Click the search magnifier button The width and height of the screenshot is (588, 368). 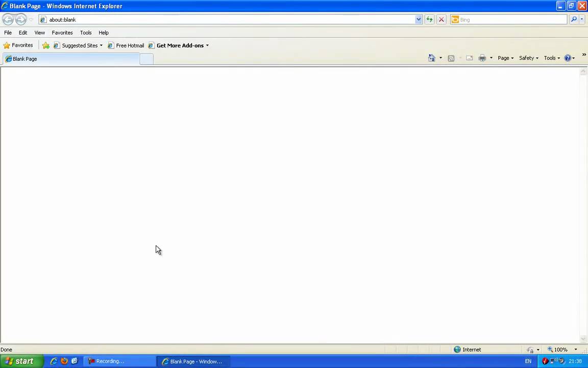click(x=573, y=19)
